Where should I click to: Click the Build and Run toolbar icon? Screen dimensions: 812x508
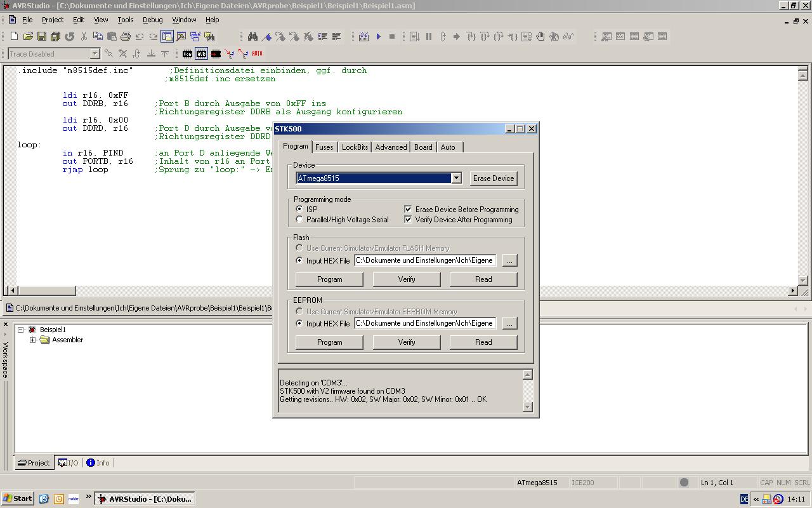(x=363, y=36)
